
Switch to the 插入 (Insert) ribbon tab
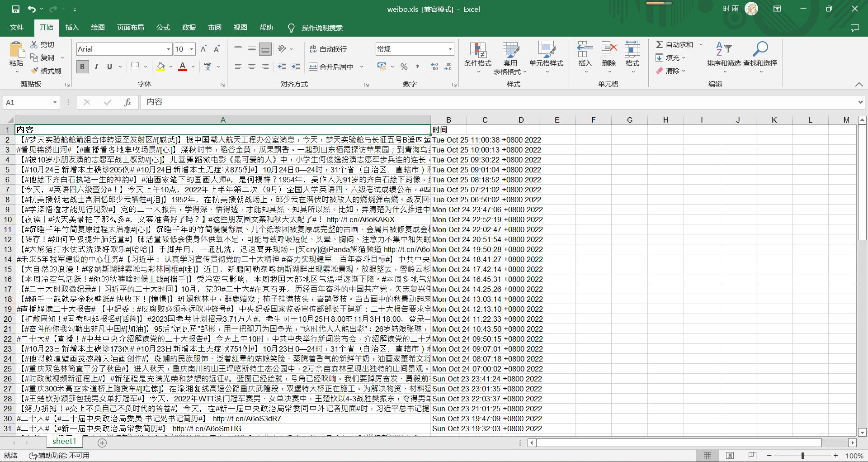72,28
